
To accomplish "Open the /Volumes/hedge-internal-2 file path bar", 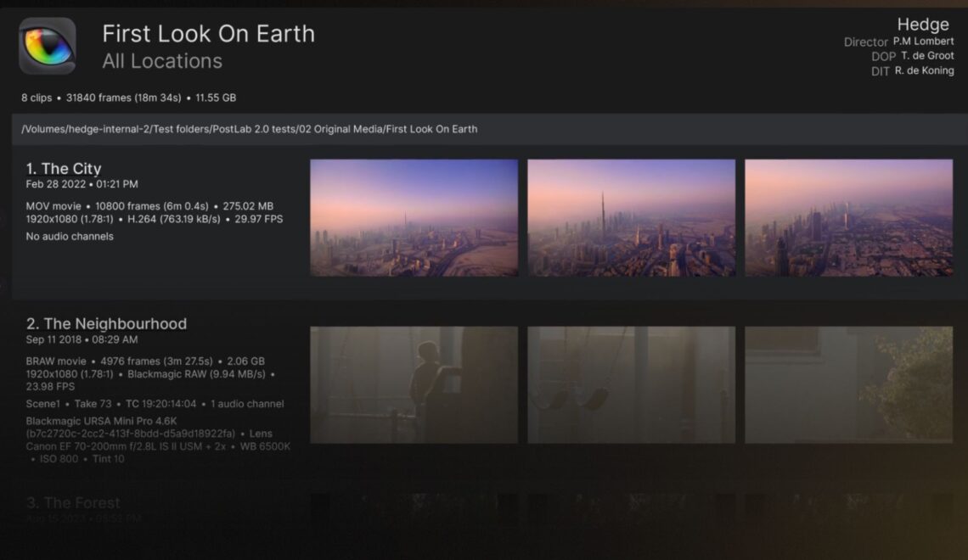I will coord(250,129).
